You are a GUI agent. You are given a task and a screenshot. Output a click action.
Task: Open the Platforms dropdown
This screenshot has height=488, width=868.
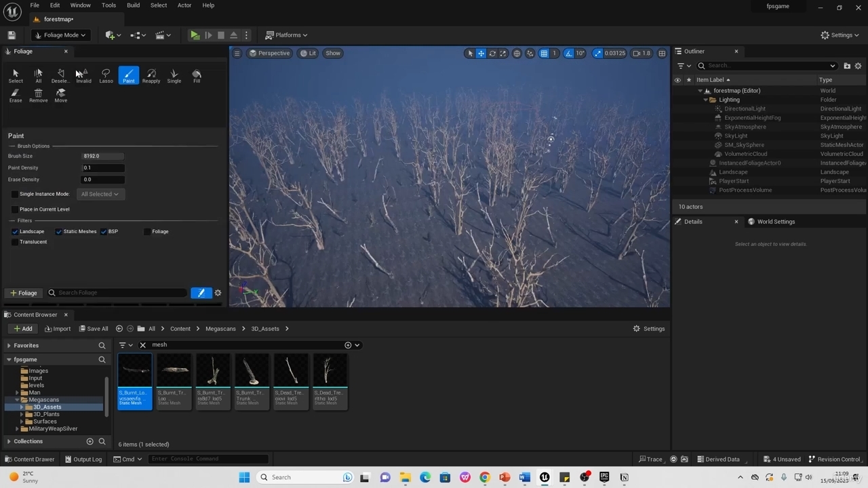click(286, 35)
